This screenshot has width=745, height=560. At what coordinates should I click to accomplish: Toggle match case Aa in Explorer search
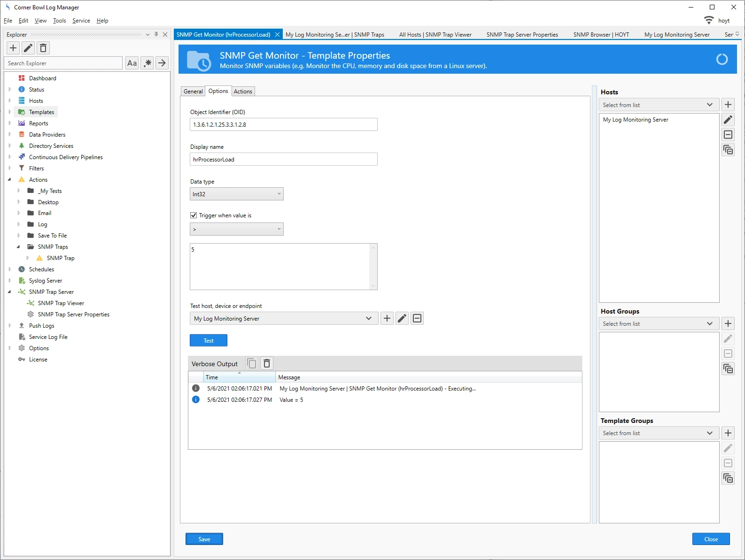132,63
